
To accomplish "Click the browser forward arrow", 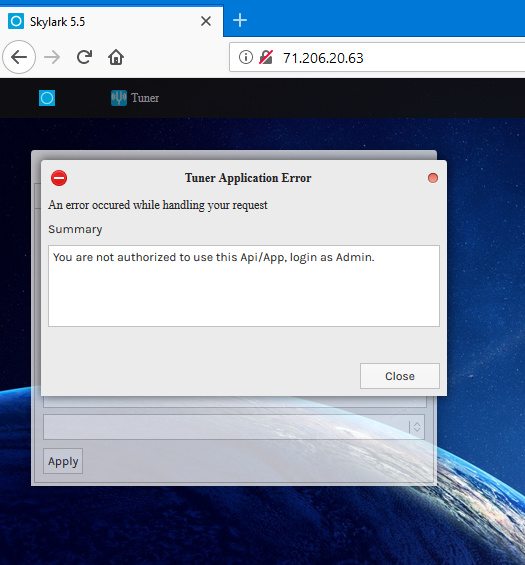I will click(x=52, y=57).
